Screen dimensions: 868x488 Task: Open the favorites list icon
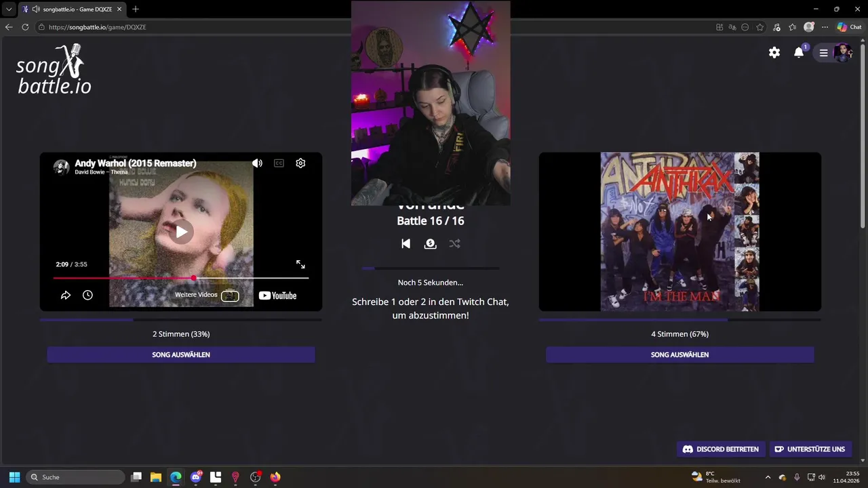tap(792, 27)
